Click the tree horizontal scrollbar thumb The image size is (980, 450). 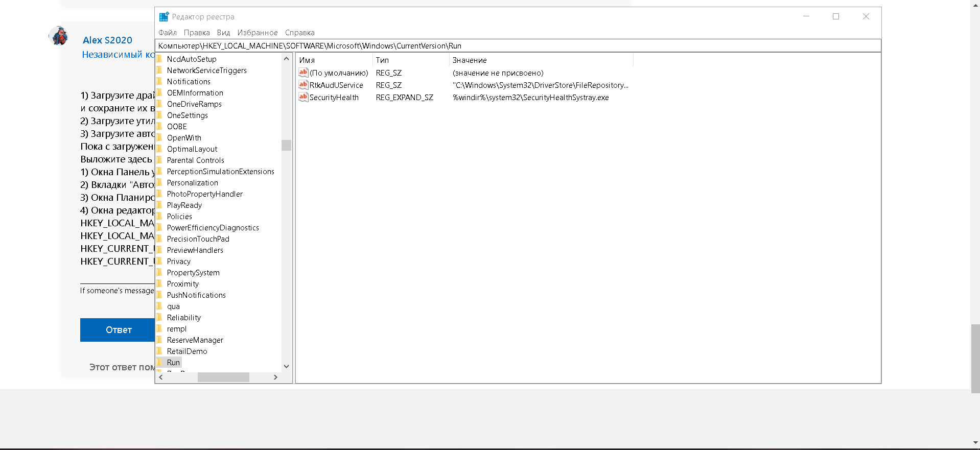pyautogui.click(x=223, y=377)
